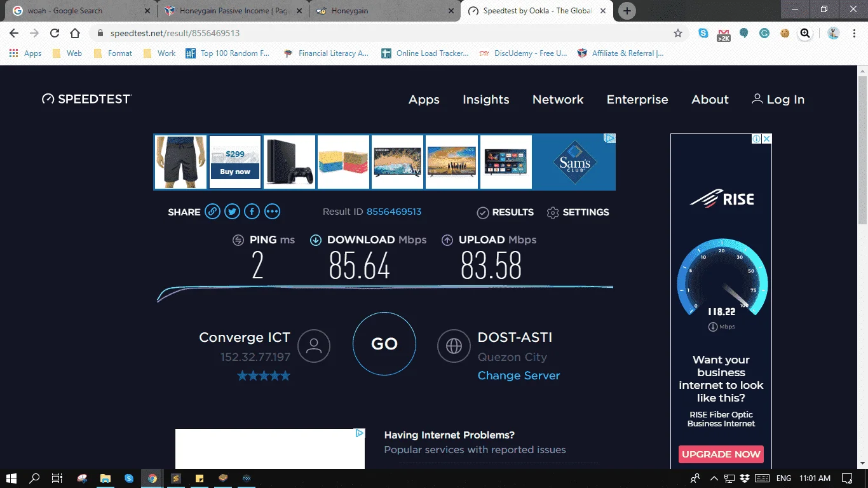Click UPGRADE NOW in the RISE ad
Image resolution: width=868 pixels, height=488 pixels.
(721, 454)
